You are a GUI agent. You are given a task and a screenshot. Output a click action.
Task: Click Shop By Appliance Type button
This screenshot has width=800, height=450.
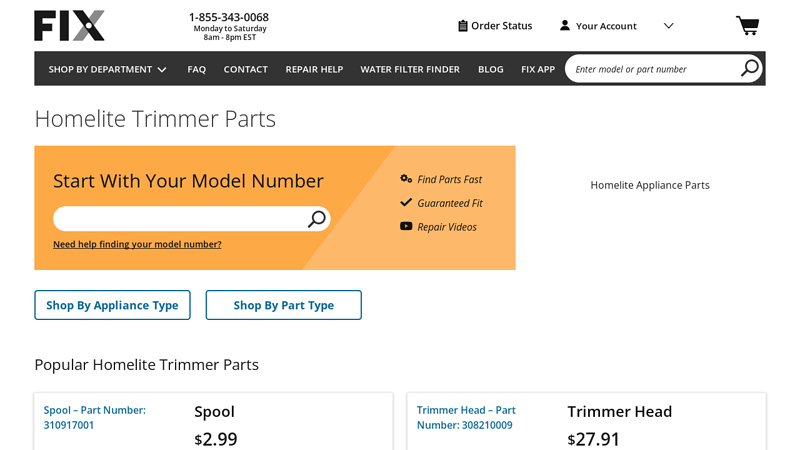tap(112, 305)
